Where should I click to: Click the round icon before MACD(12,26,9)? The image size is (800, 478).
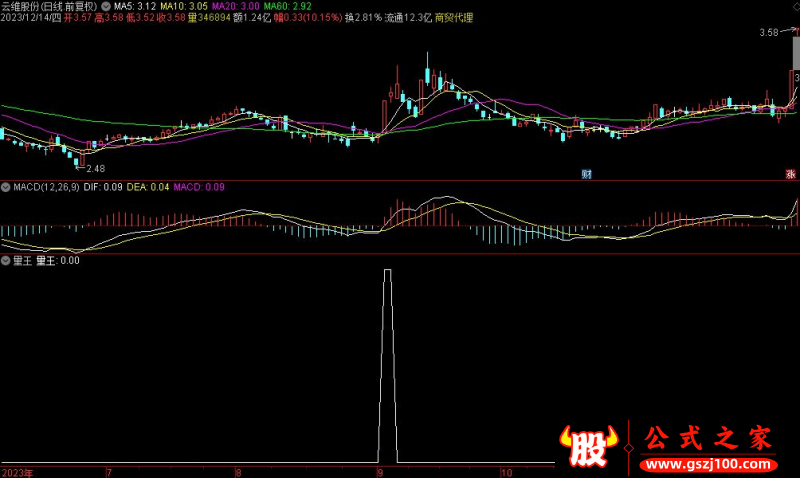(6, 187)
